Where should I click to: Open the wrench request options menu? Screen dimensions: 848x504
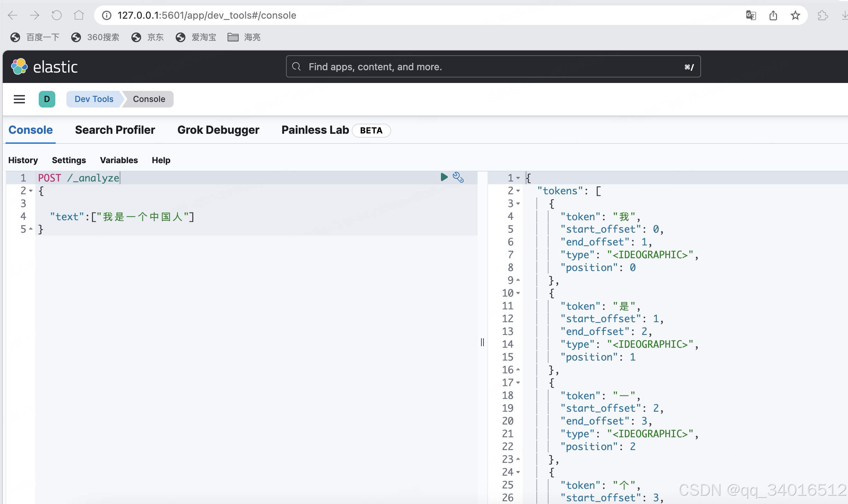458,177
